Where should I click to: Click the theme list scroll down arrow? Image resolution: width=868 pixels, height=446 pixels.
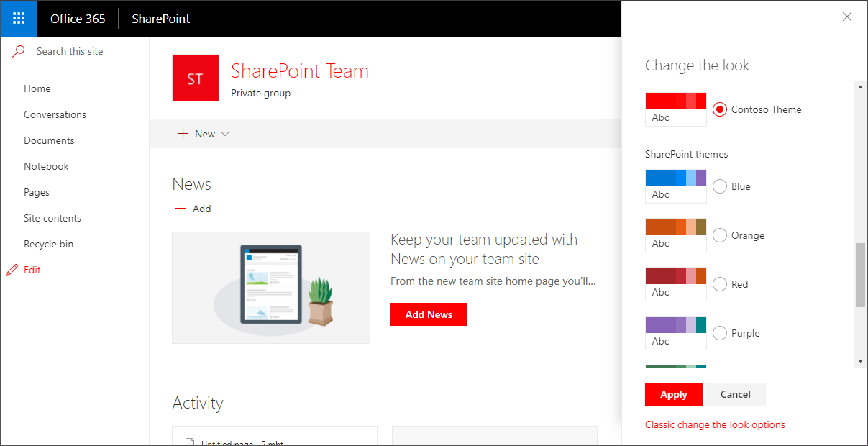[x=860, y=361]
